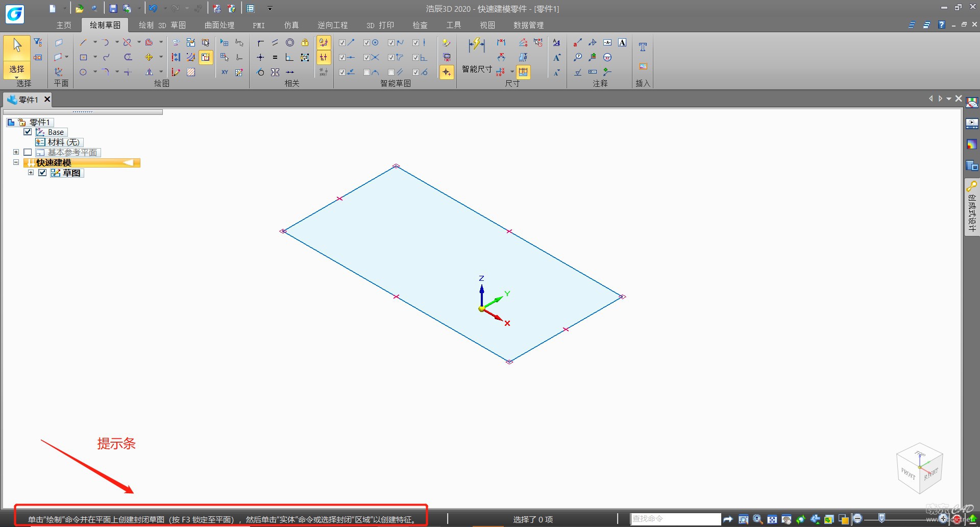Click the zoom slider handle in status bar
This screenshot has width=980, height=527.
point(881,518)
